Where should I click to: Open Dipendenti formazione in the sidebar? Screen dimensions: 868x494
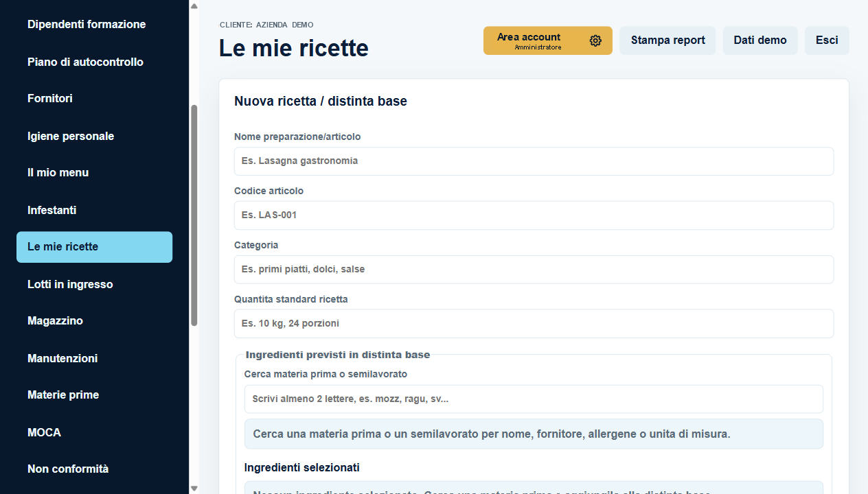pyautogui.click(x=94, y=25)
